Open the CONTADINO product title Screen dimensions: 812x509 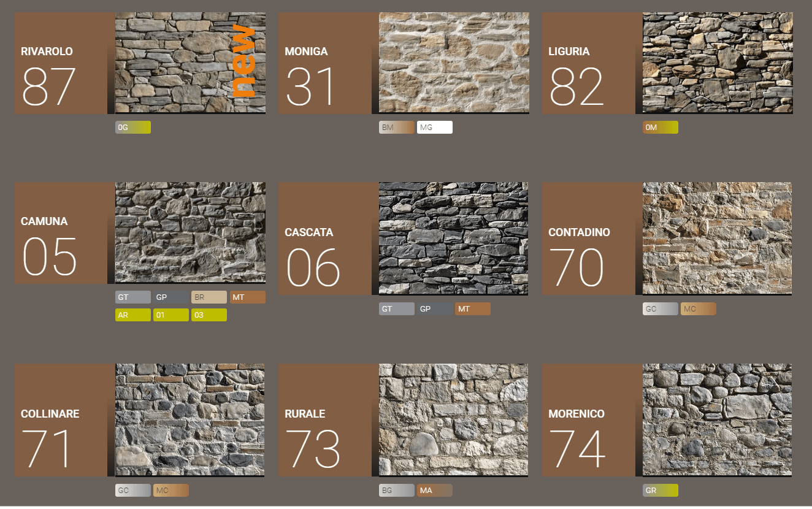pos(580,232)
